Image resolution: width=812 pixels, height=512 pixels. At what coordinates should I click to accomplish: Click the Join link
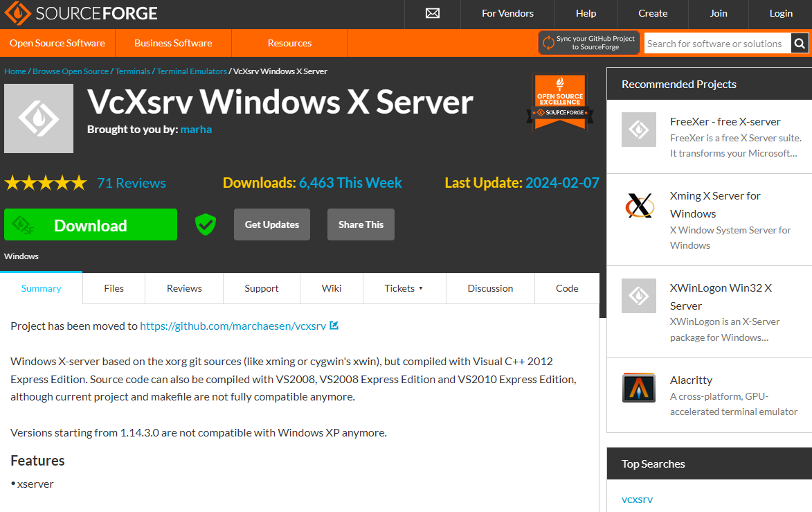coord(719,13)
